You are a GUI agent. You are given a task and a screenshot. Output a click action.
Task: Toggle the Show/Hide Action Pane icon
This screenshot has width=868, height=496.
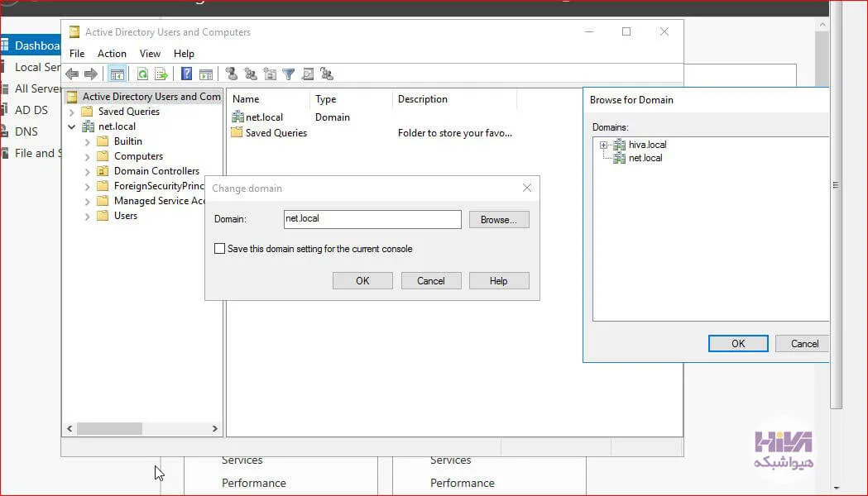click(206, 74)
